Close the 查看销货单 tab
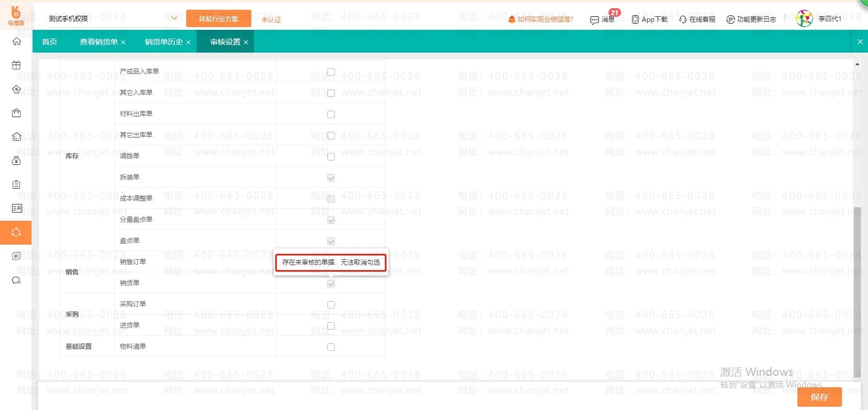Image resolution: width=868 pixels, height=410 pixels. (123, 42)
